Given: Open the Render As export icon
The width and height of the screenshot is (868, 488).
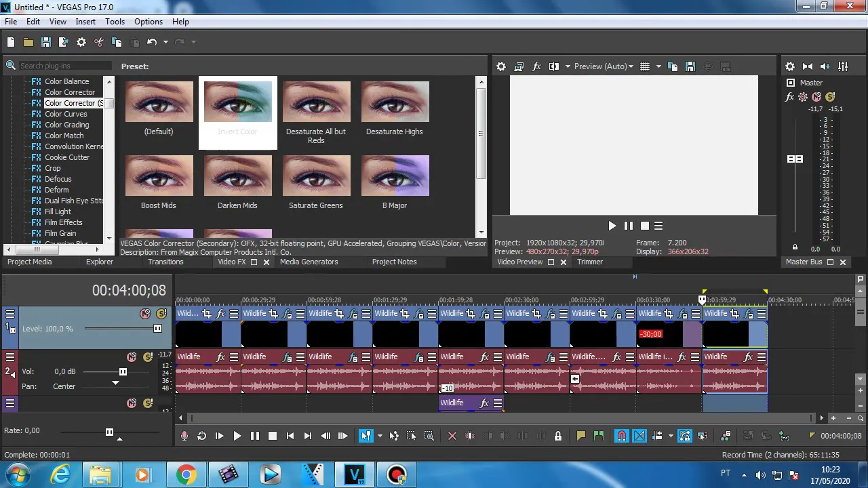Looking at the screenshot, I should (64, 42).
